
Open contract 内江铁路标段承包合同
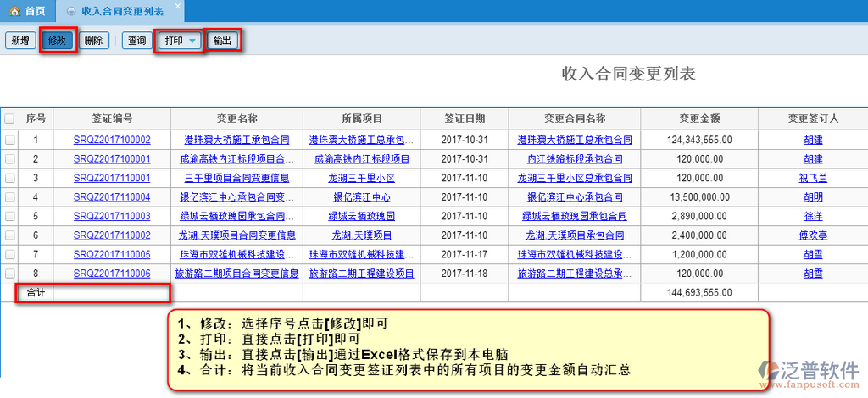(575, 159)
